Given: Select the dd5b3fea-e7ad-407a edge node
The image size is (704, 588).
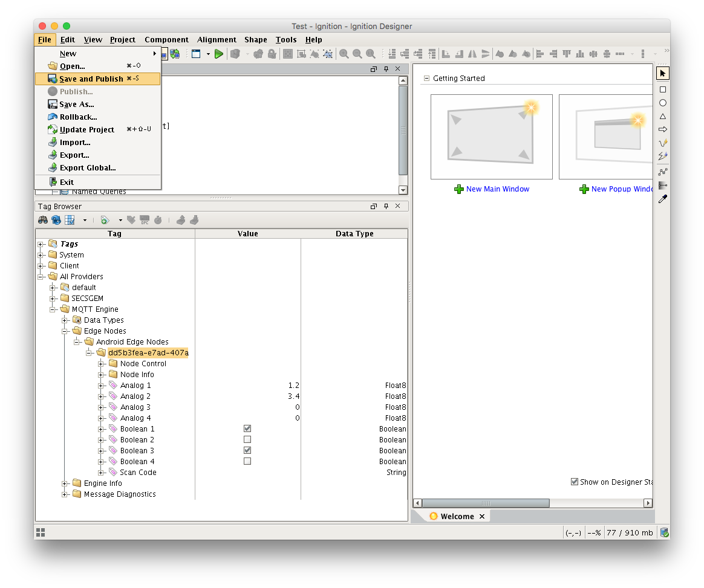Looking at the screenshot, I should [x=148, y=353].
